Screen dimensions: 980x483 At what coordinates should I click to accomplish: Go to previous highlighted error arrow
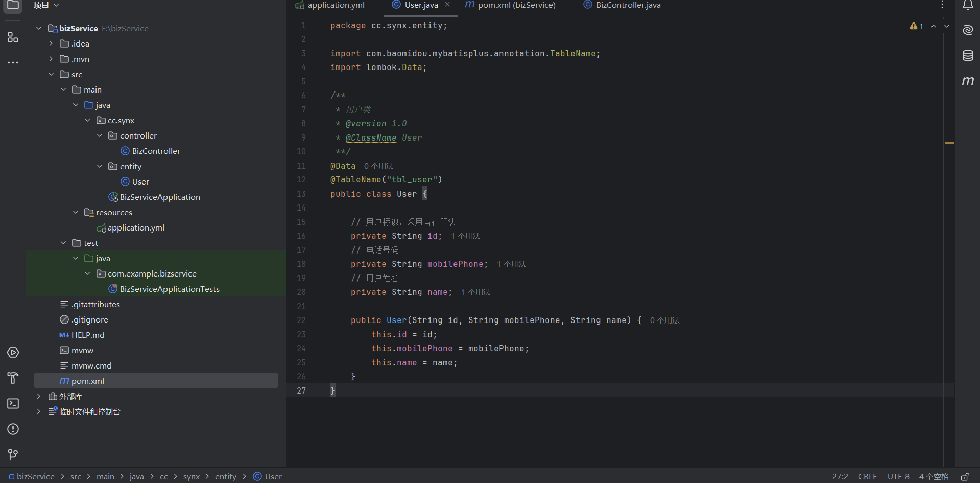click(934, 26)
